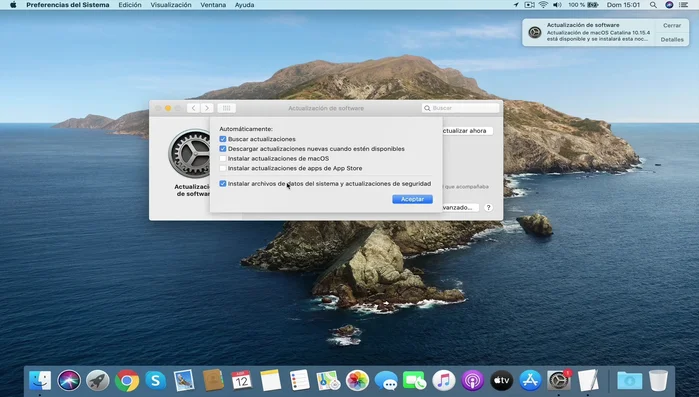Image resolution: width=699 pixels, height=397 pixels.
Task: Open App Store in the dock
Action: click(530, 381)
